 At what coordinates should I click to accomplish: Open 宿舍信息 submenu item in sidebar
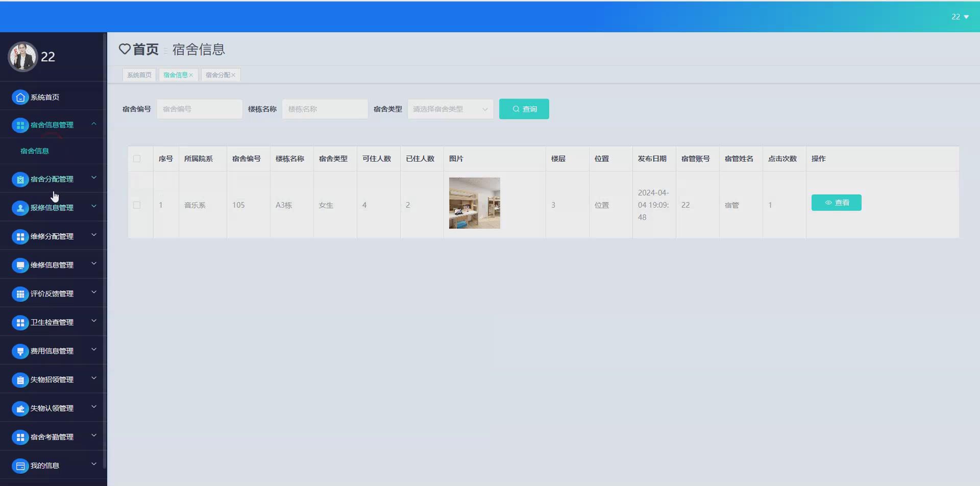[x=35, y=151]
